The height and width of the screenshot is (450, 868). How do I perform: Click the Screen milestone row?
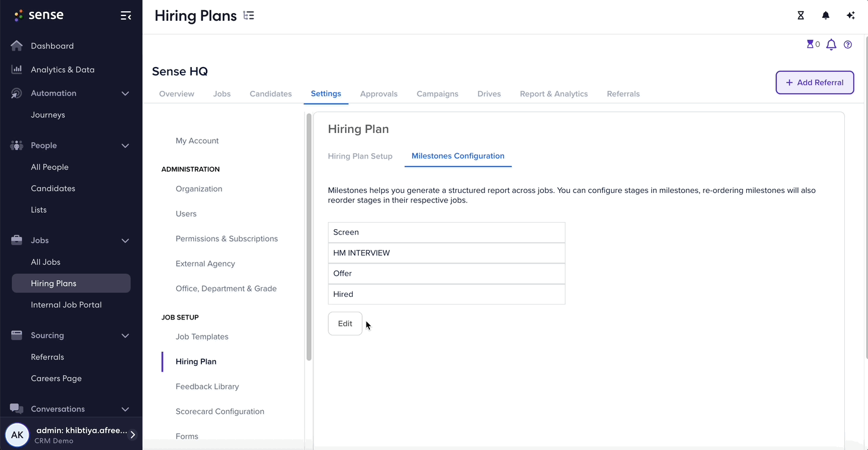[446, 232]
